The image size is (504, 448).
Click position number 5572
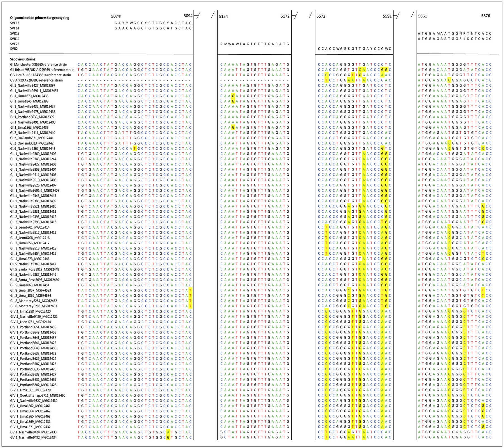321,16
